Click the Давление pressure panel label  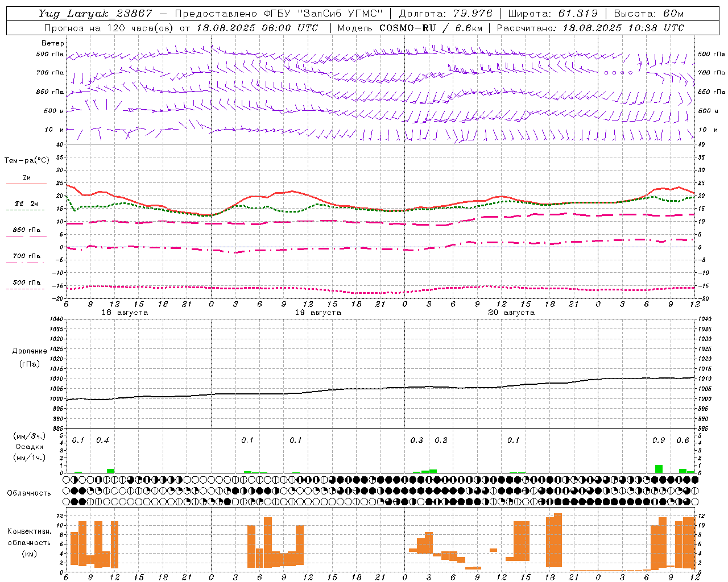tap(30, 351)
